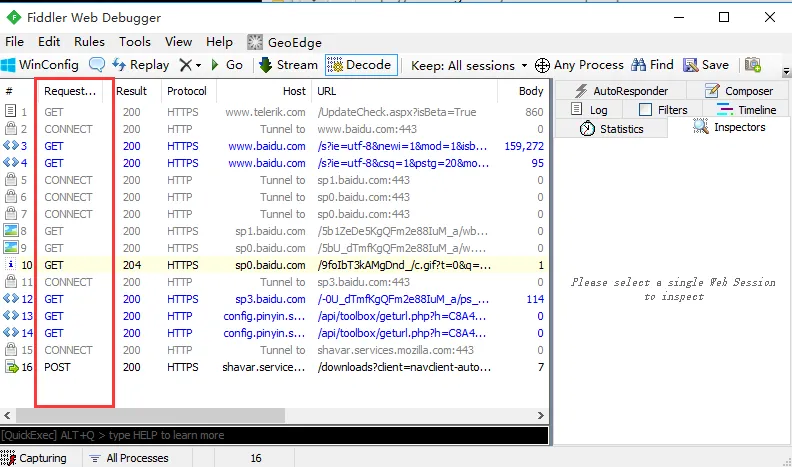Viewport: 792px width, 467px height.
Task: Click the lock icon of session 11
Action: (10, 281)
